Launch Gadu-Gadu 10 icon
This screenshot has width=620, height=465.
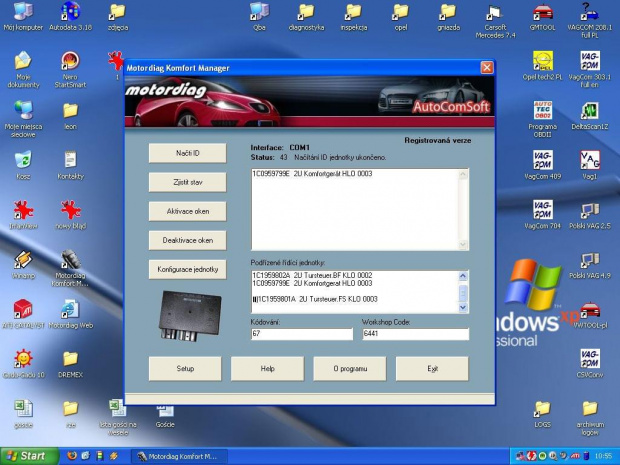pyautogui.click(x=23, y=364)
